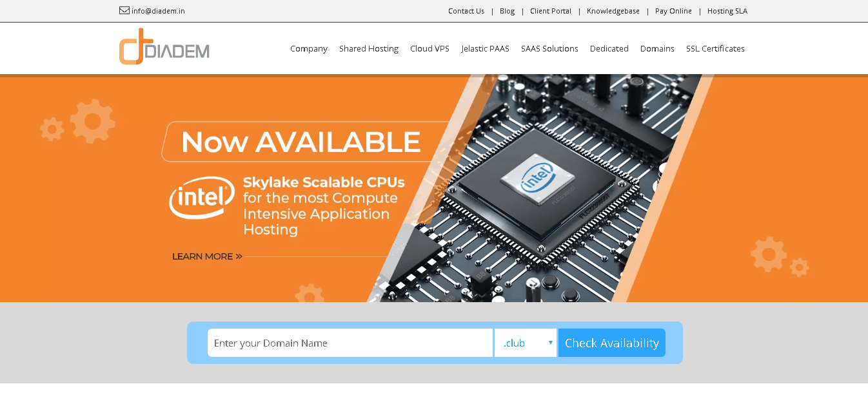Click the info@diadem.in email link
Viewport: 868px width, 393px height.
click(x=158, y=11)
